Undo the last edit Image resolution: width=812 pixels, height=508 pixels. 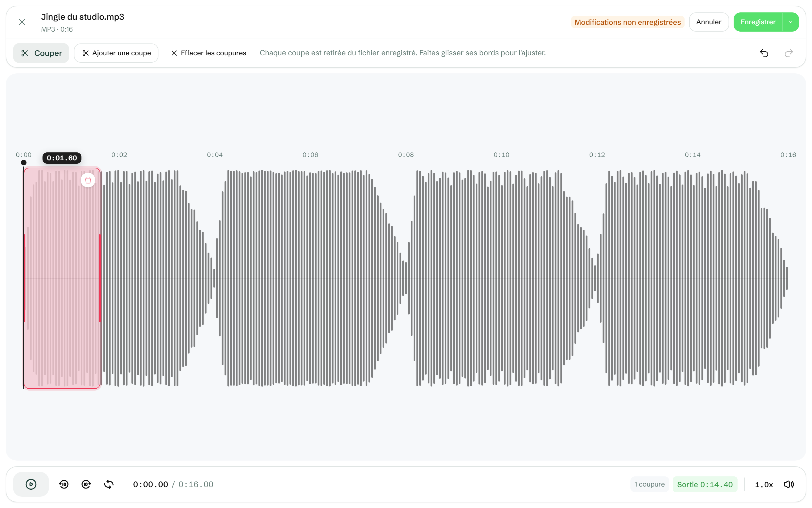pyautogui.click(x=764, y=53)
